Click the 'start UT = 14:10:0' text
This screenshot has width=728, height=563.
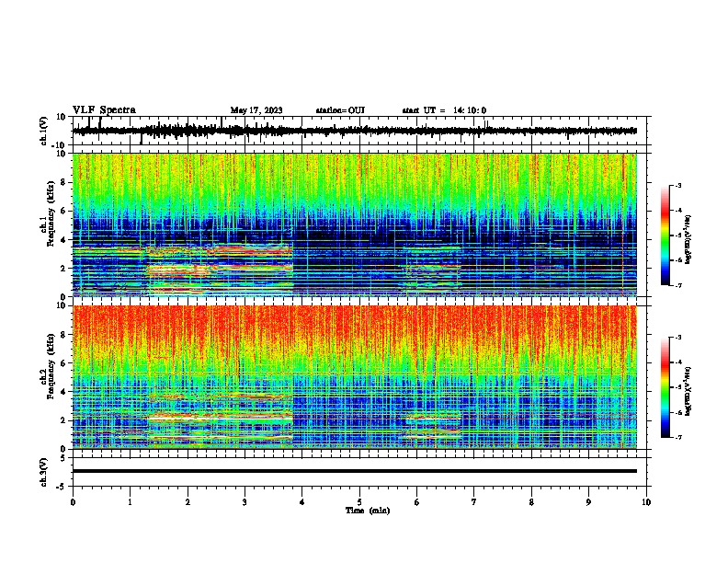pyautogui.click(x=444, y=110)
